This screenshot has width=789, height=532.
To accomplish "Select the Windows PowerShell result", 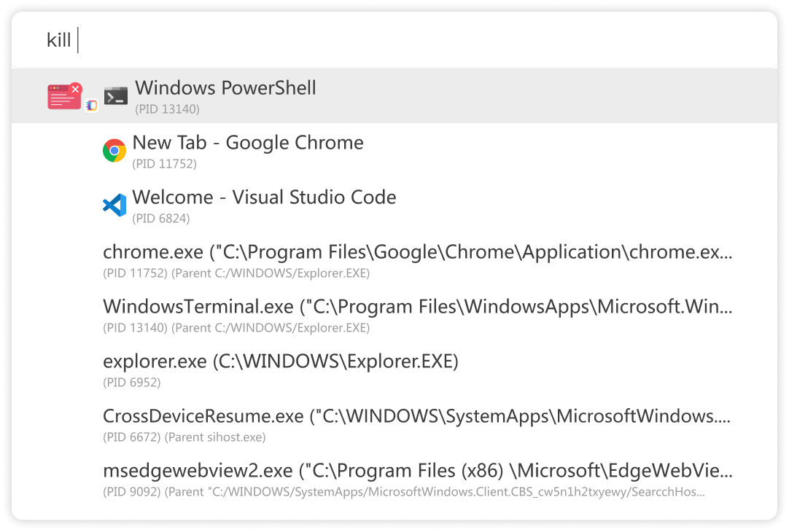I will (225, 88).
